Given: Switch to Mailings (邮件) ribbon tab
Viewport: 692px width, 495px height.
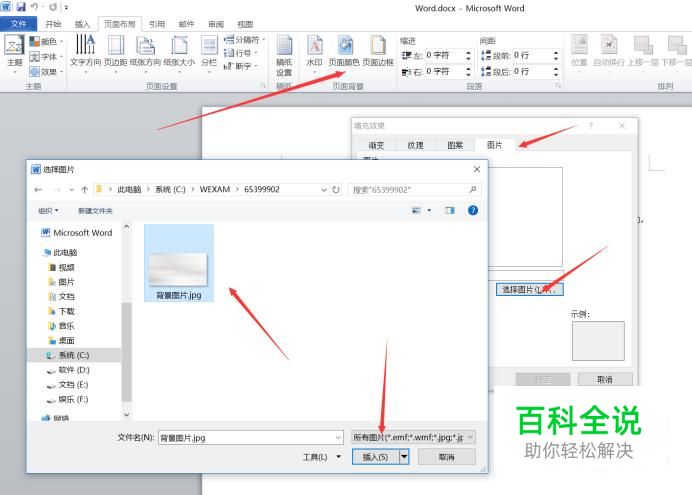Looking at the screenshot, I should coord(186,24).
